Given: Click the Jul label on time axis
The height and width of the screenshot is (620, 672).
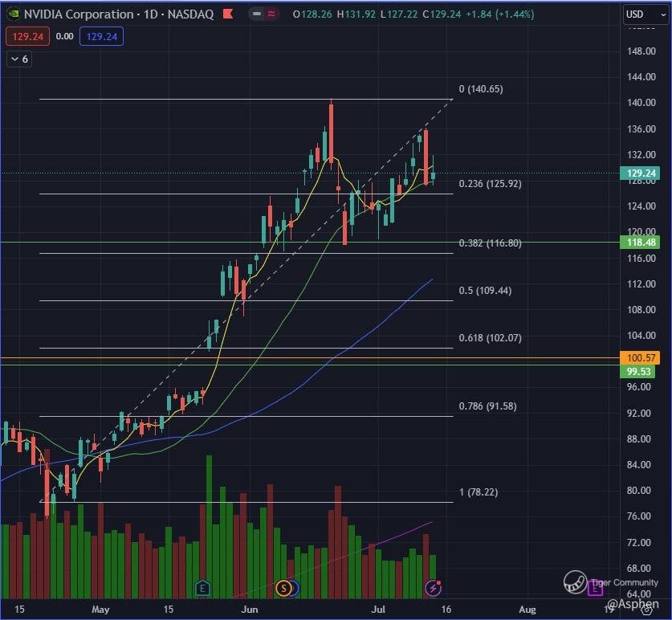Looking at the screenshot, I should tap(378, 610).
